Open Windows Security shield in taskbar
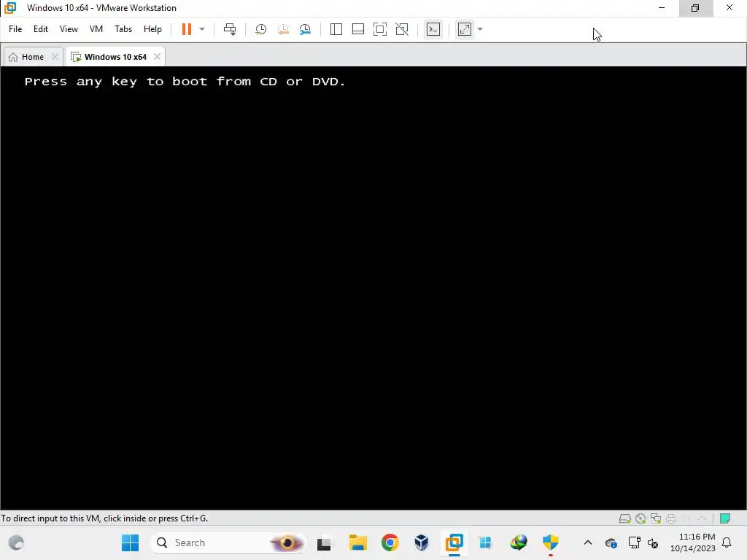The width and height of the screenshot is (747, 560). (x=550, y=542)
